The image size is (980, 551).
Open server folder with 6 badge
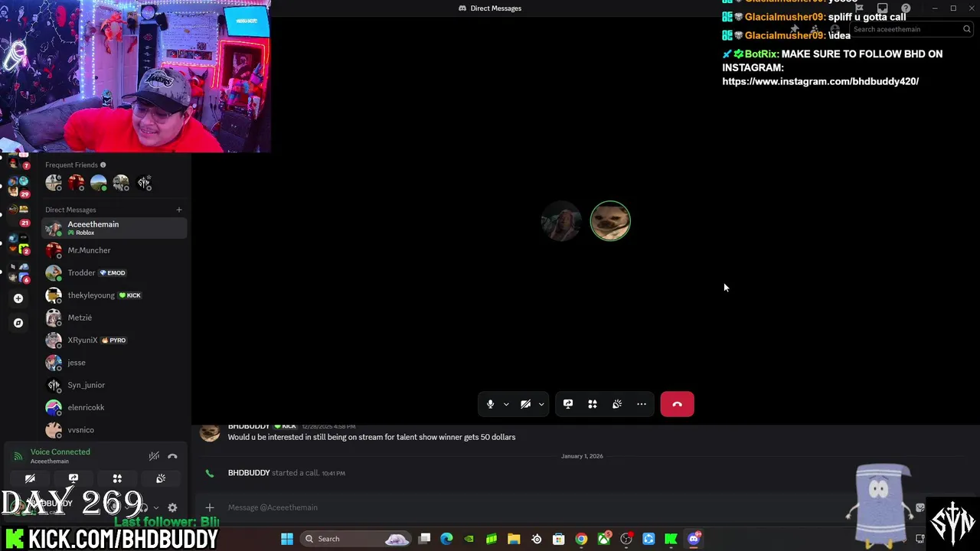coord(18,272)
